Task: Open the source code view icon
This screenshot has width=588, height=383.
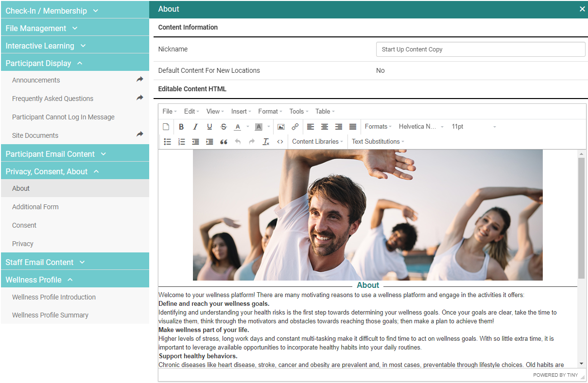Action: click(x=280, y=142)
